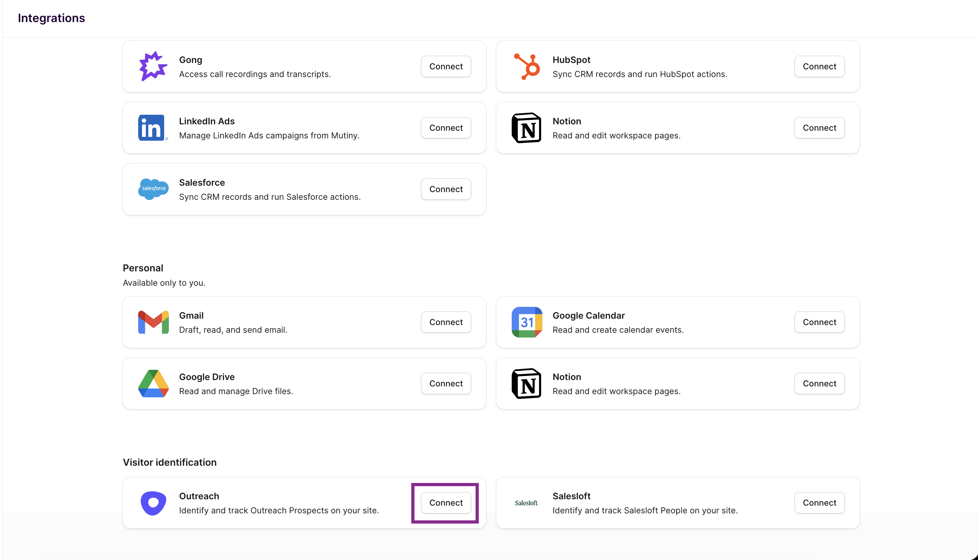
Task: Connect the Salesforce integration
Action: [x=446, y=189]
